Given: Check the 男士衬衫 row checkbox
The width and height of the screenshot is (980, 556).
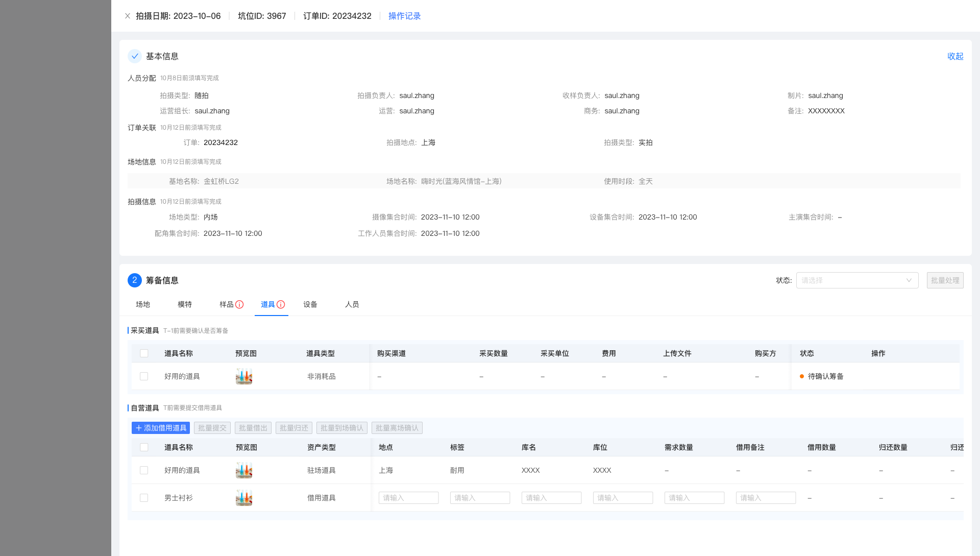Looking at the screenshot, I should pyautogui.click(x=144, y=498).
